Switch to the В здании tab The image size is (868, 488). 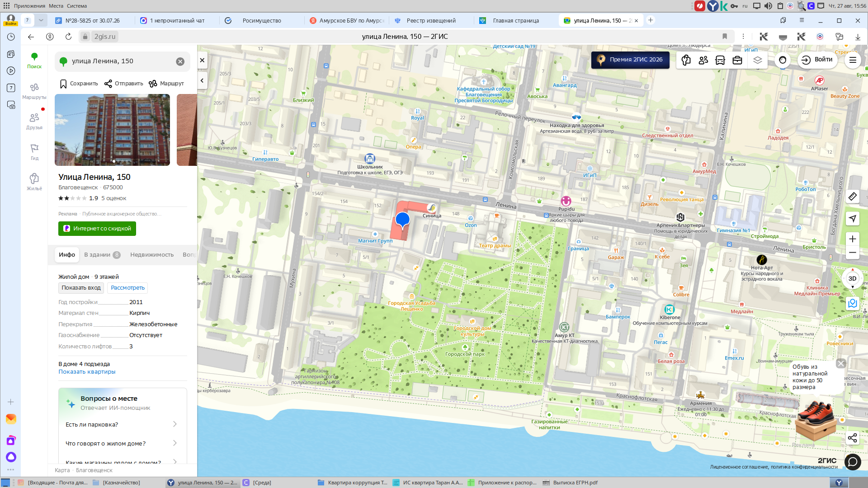[102, 255]
